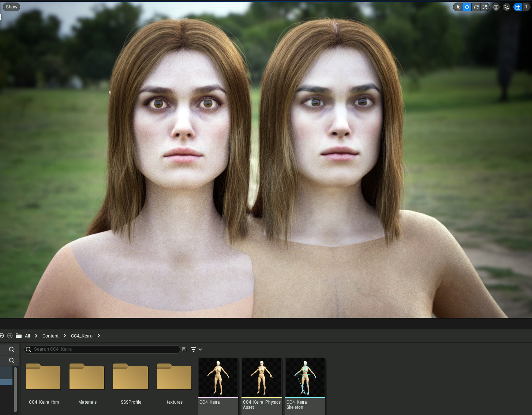Viewport: 532px width, 415px height.
Task: Select the textures folder
Action: pos(174,377)
